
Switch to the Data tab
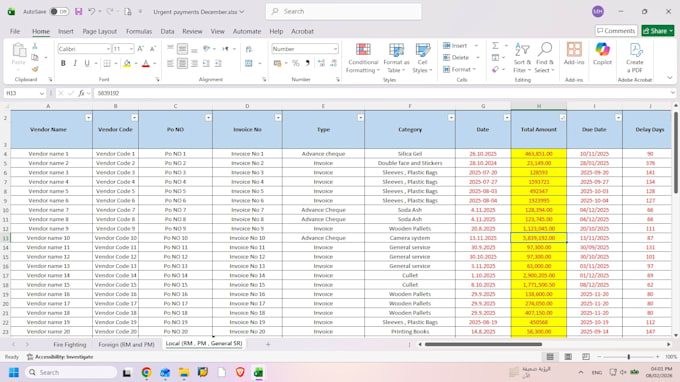click(x=167, y=31)
